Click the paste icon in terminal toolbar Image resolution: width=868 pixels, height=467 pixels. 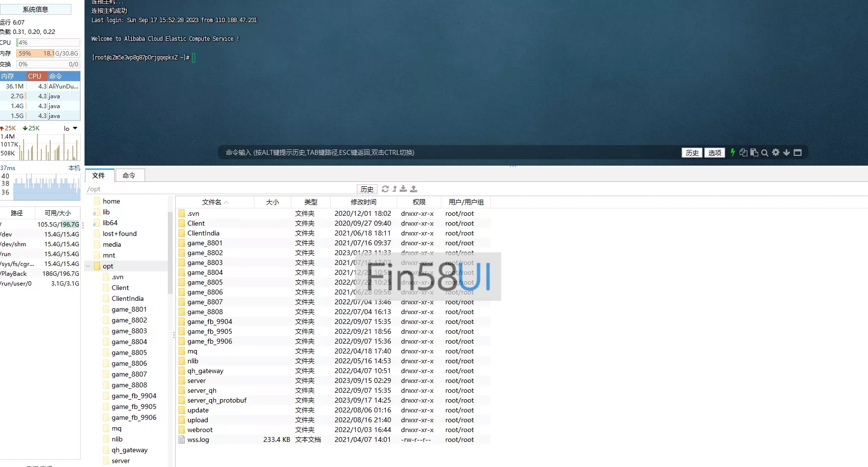pyautogui.click(x=754, y=152)
